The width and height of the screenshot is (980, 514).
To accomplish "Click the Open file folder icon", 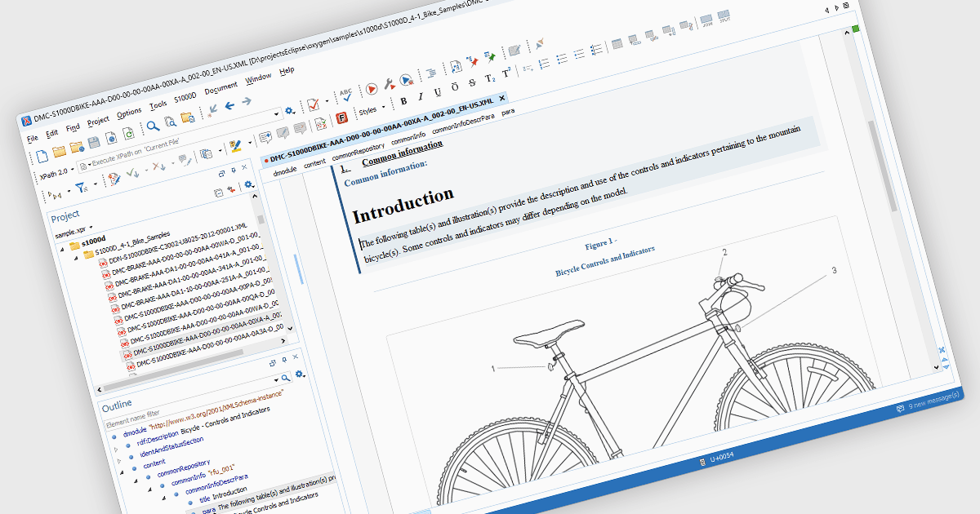I will click(58, 151).
